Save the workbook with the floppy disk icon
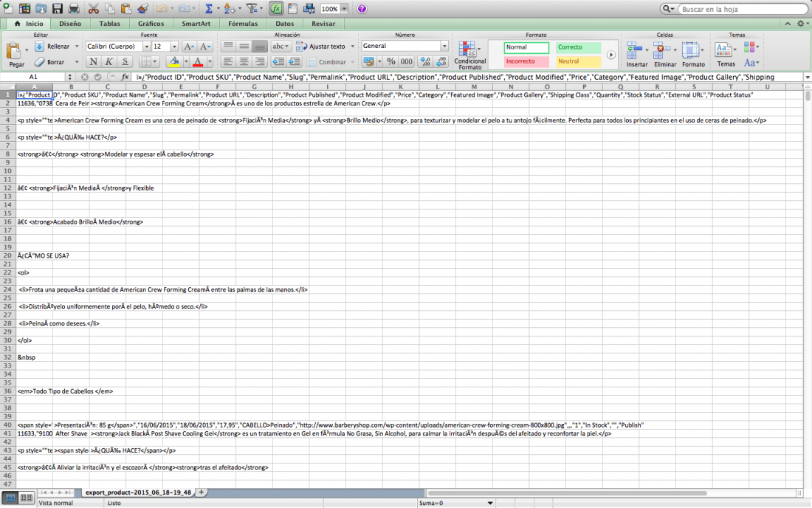The image size is (812, 508). pyautogui.click(x=58, y=8)
